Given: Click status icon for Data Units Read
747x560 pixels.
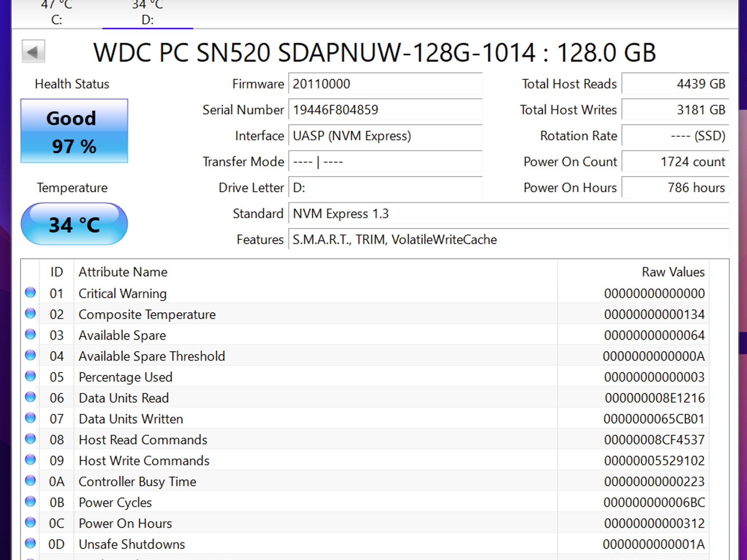Looking at the screenshot, I should (x=30, y=397).
